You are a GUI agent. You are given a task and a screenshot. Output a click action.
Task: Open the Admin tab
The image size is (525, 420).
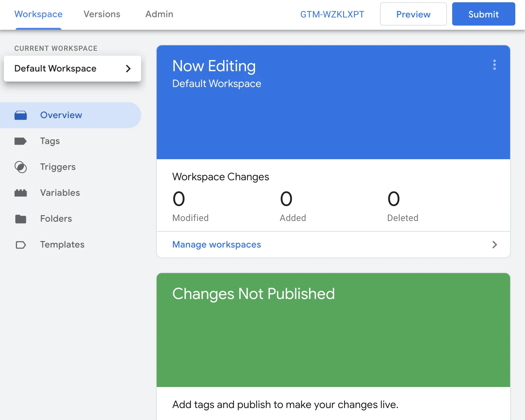(x=159, y=14)
